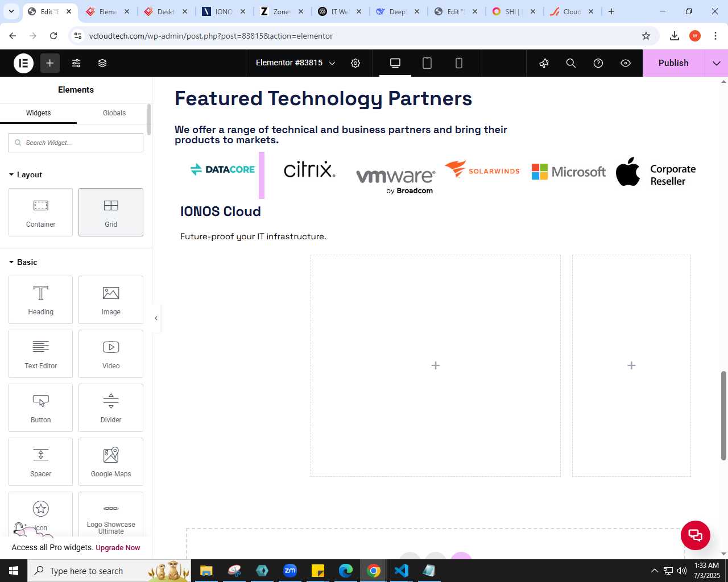
Task: Select the Text Editor widget
Action: click(40, 354)
